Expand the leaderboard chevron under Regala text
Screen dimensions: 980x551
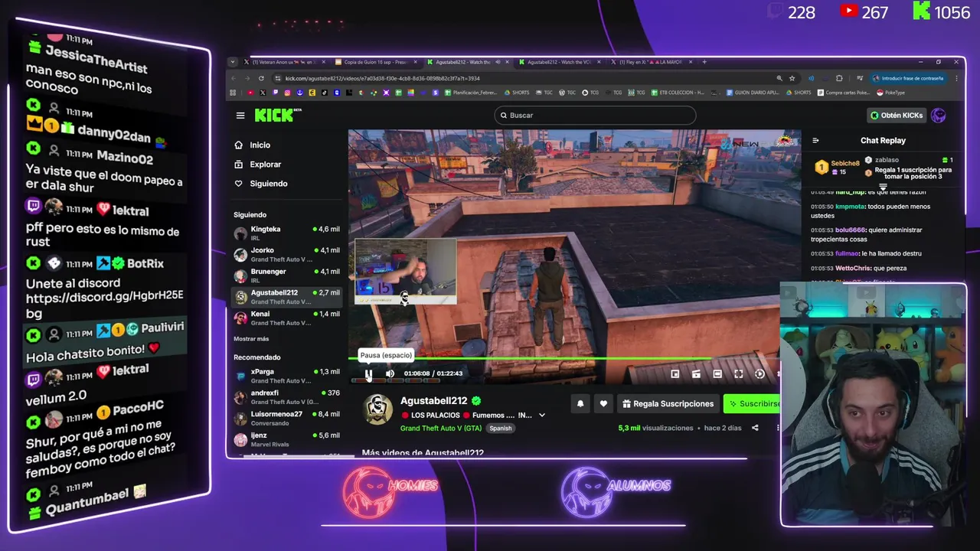[x=883, y=187]
